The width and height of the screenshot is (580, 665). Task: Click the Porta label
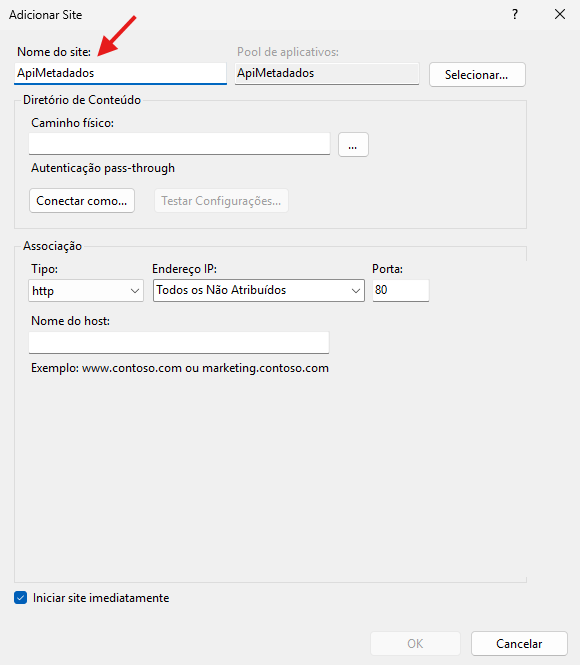[x=388, y=269]
